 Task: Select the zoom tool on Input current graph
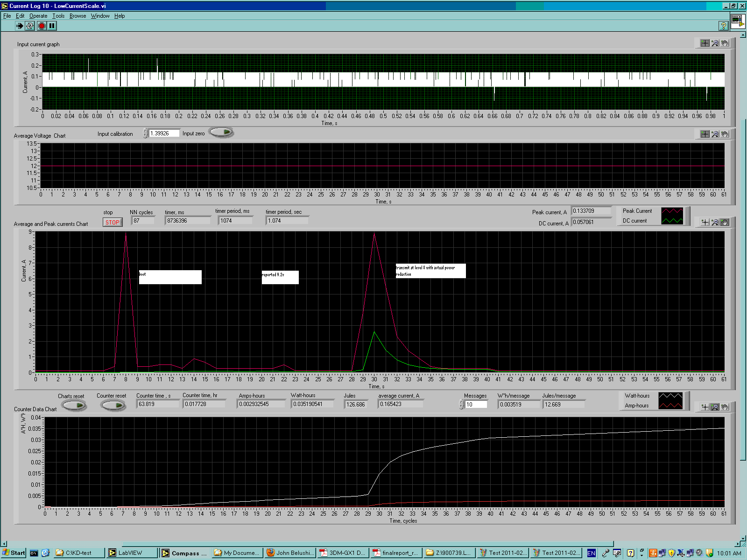(x=715, y=43)
